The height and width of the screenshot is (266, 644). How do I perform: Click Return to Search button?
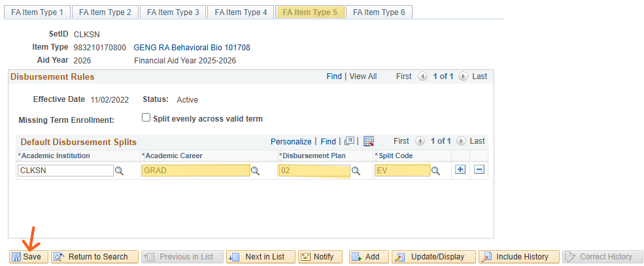pos(95,257)
